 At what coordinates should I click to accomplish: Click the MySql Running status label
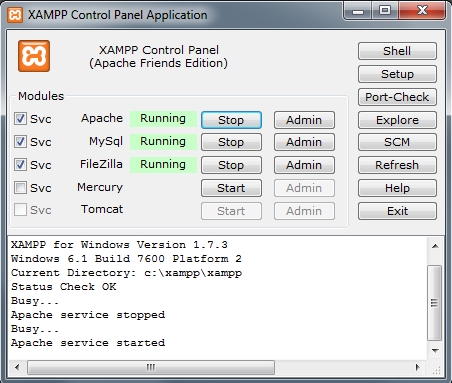click(163, 141)
